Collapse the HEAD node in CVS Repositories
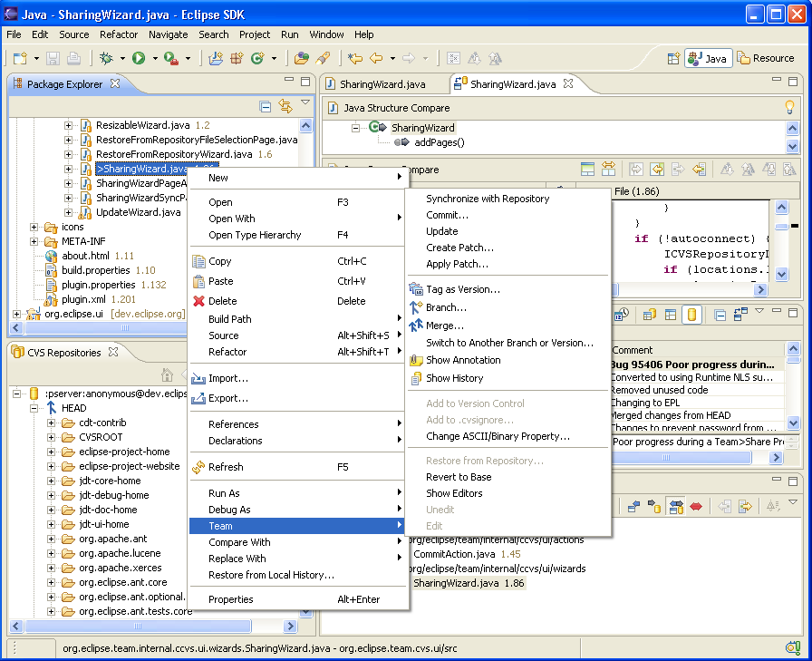The height and width of the screenshot is (661, 812). pos(34,408)
